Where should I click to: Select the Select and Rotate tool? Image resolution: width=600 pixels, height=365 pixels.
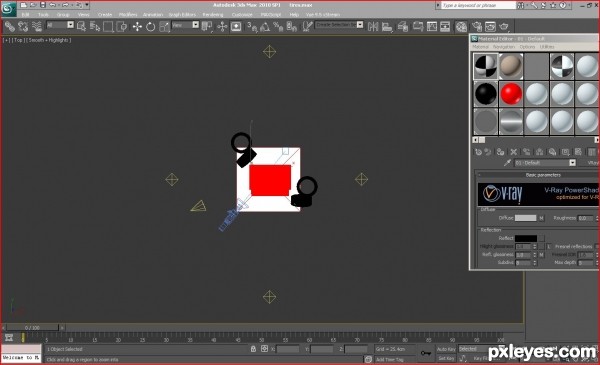150,26
